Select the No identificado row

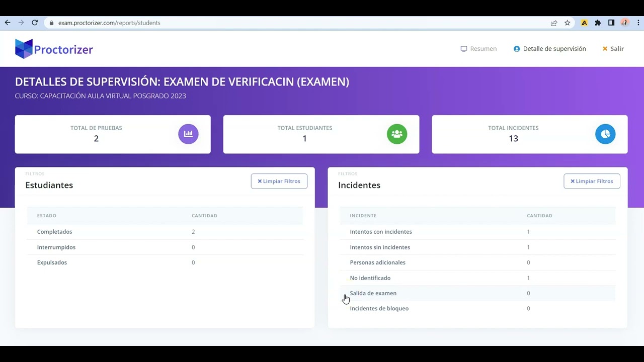coord(477,278)
